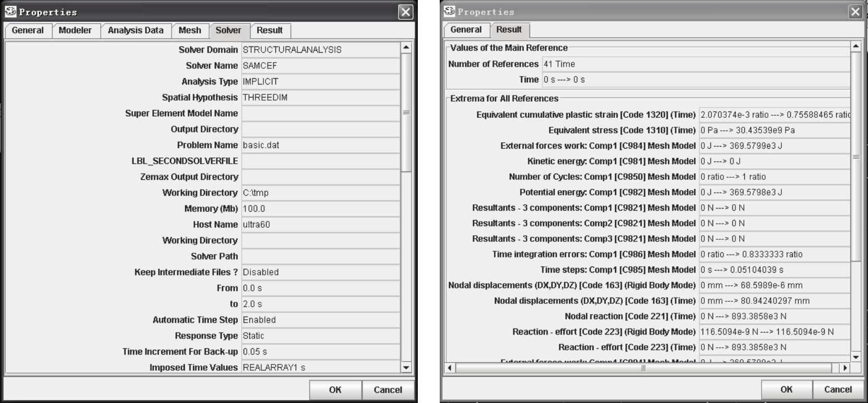Close the Result Properties window
868x403 pixels.
click(855, 11)
